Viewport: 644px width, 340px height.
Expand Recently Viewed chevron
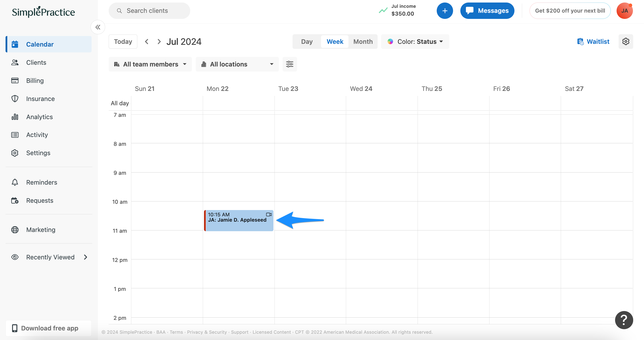(x=86, y=257)
